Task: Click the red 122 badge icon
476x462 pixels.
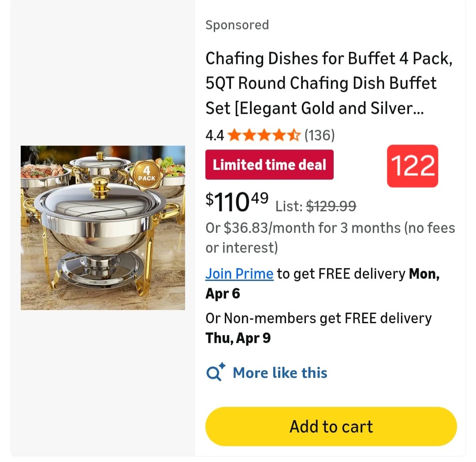Action: [413, 166]
